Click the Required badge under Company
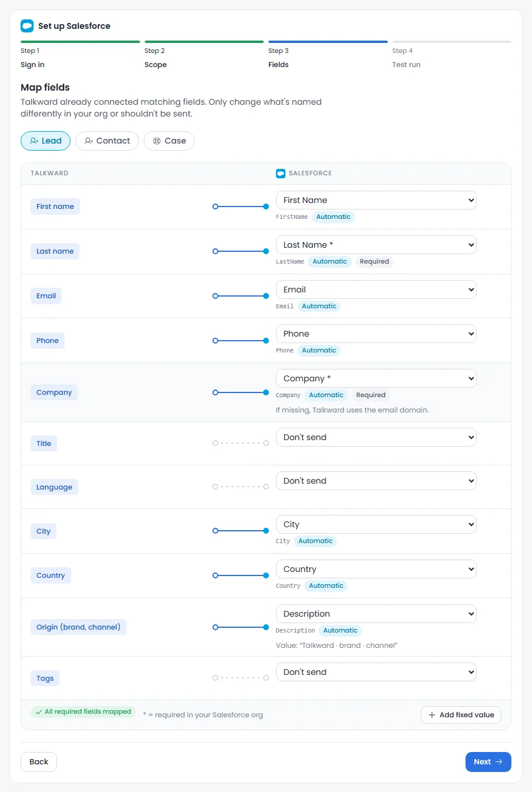 (371, 395)
